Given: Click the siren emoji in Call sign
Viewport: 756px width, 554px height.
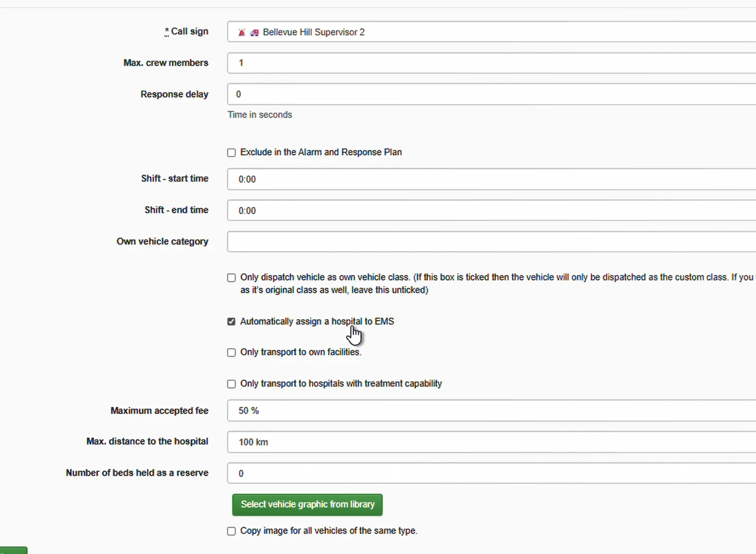Looking at the screenshot, I should tap(241, 32).
